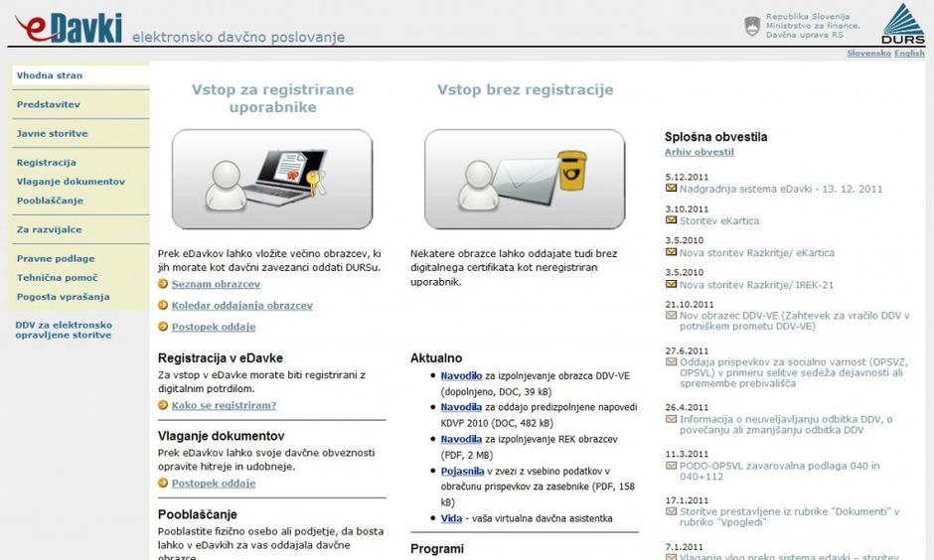This screenshot has width=934, height=560.
Task: Open Javne storitve in sidebar
Action: [x=53, y=134]
